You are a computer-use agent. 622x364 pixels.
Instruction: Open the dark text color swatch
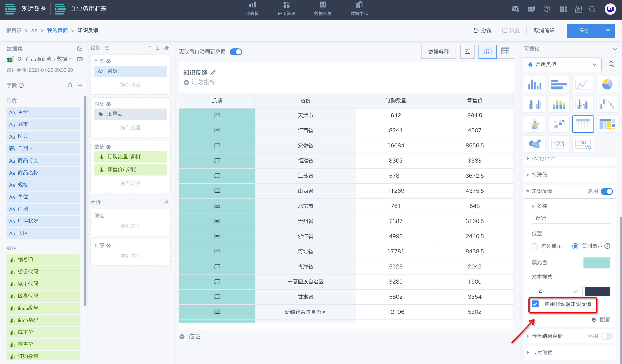(597, 291)
